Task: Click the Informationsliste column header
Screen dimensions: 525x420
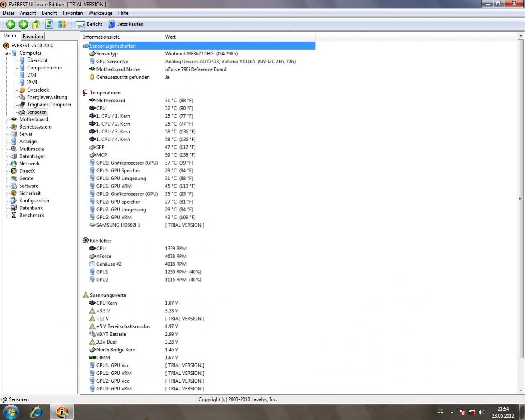Action: coord(122,37)
